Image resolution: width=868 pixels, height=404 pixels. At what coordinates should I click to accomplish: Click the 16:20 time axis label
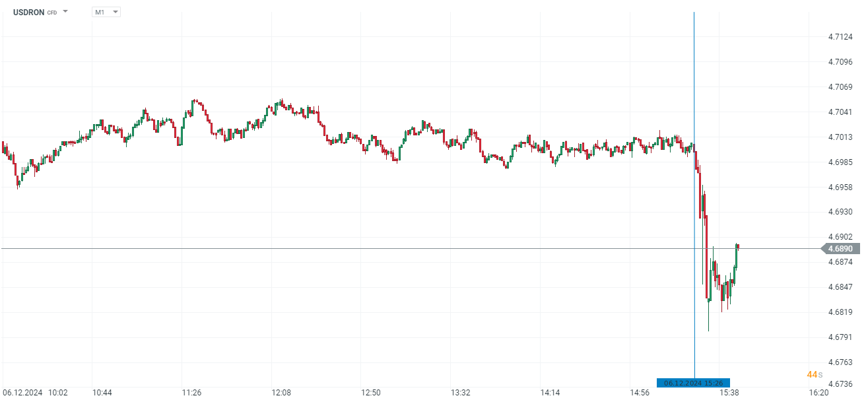pos(818,392)
